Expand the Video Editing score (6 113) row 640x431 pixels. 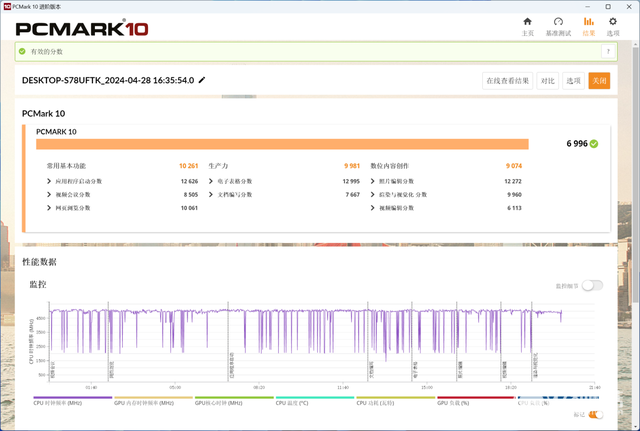pos(446,208)
